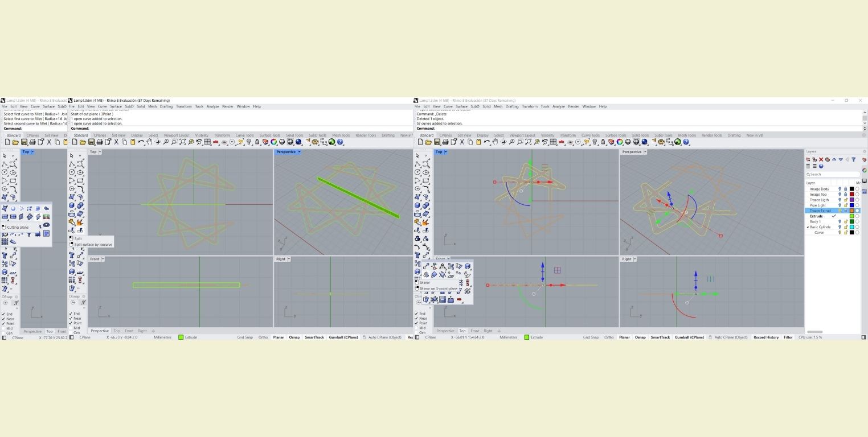Click Gumball (CPlane) in right window status bar
868x437 pixels.
(x=690, y=337)
